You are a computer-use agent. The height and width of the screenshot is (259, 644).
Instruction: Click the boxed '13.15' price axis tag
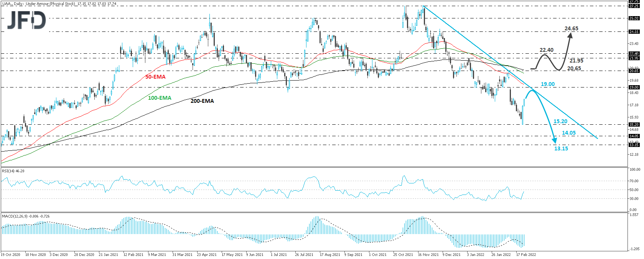pyautogui.click(x=634, y=145)
